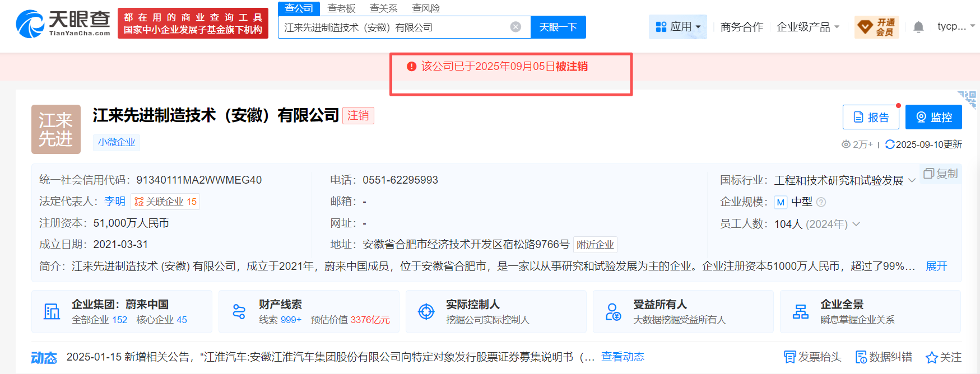Click 核心企业 45 link

coord(162,320)
